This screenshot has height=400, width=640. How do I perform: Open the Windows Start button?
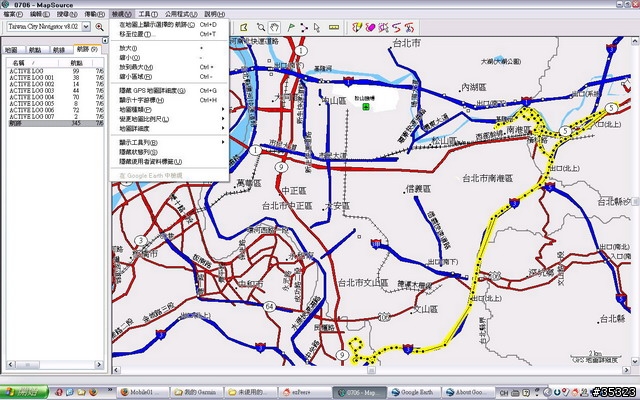24,393
